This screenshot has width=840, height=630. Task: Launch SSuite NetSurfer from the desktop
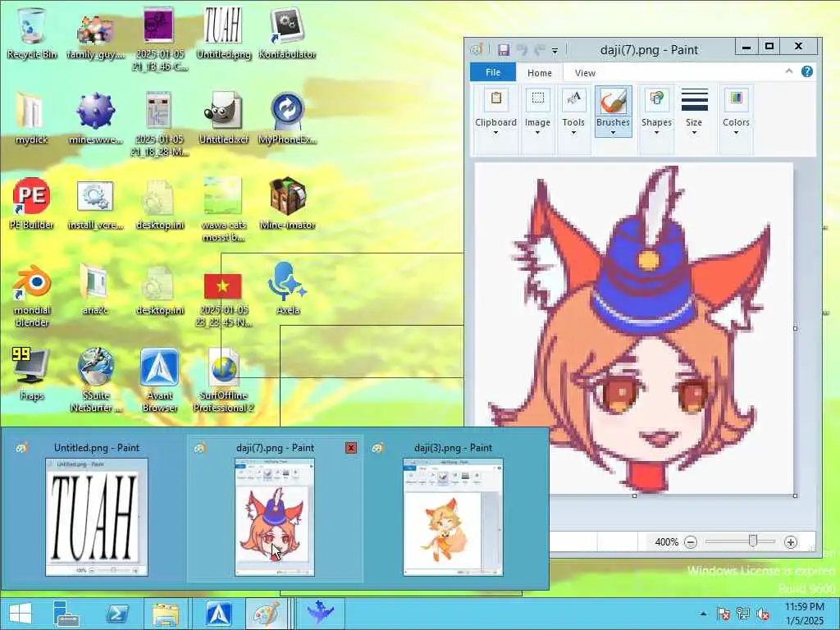(x=95, y=379)
